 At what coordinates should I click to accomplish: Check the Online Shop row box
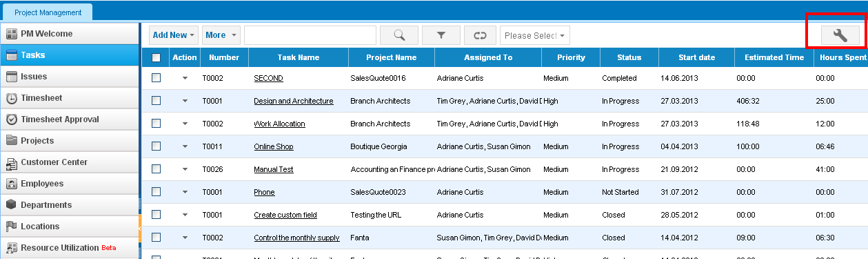click(156, 146)
